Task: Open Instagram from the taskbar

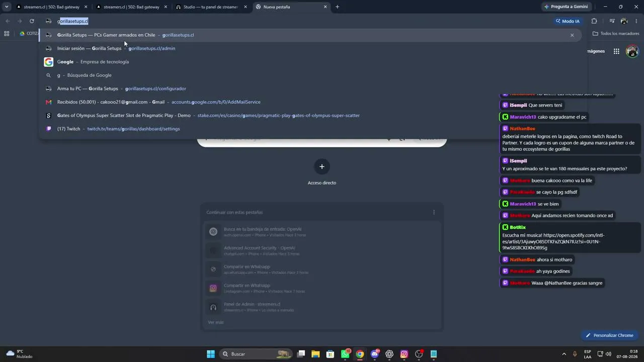Action: pos(404,354)
